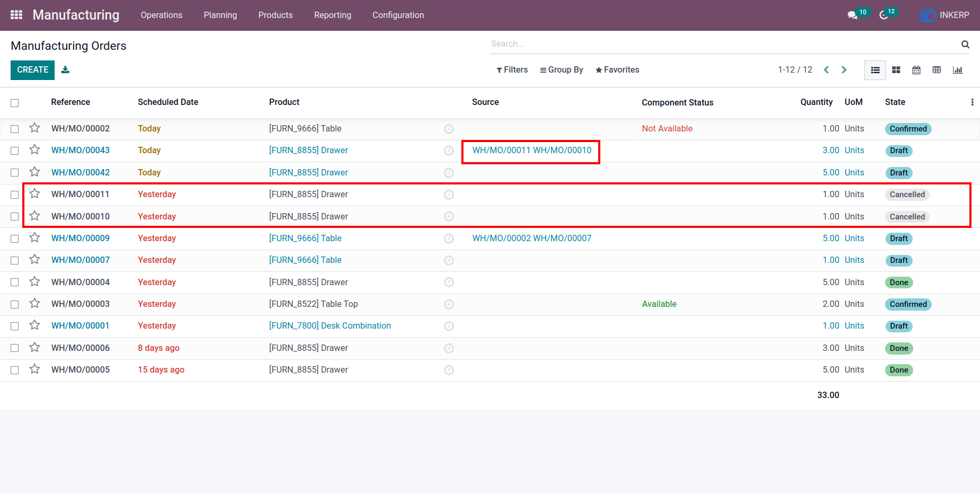Screen dimensions: 980x494
Task: Tick the select-all checkbox in the header row
Action: point(15,103)
